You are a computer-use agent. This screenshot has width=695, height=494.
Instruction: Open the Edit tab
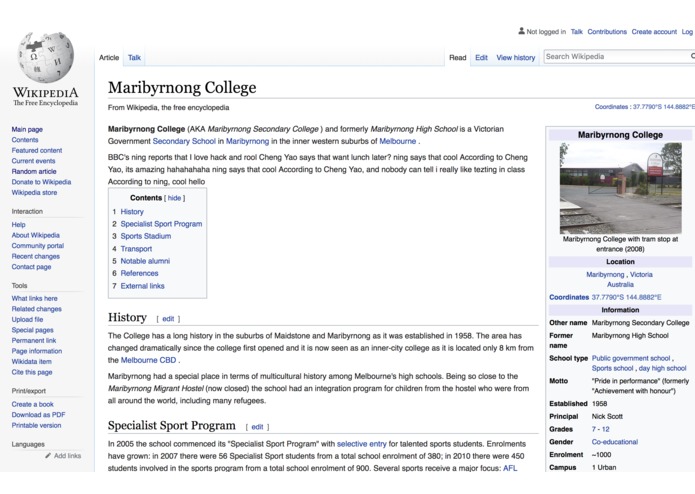tap(481, 57)
